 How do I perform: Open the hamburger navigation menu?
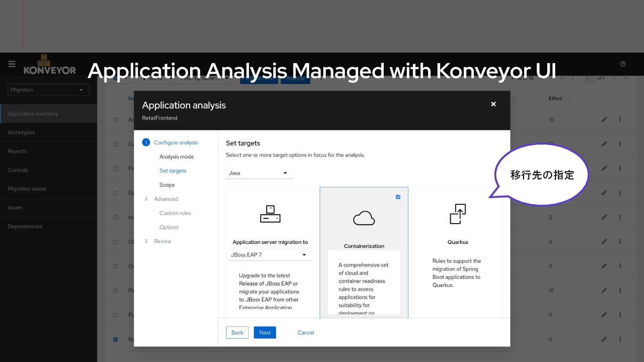click(12, 64)
